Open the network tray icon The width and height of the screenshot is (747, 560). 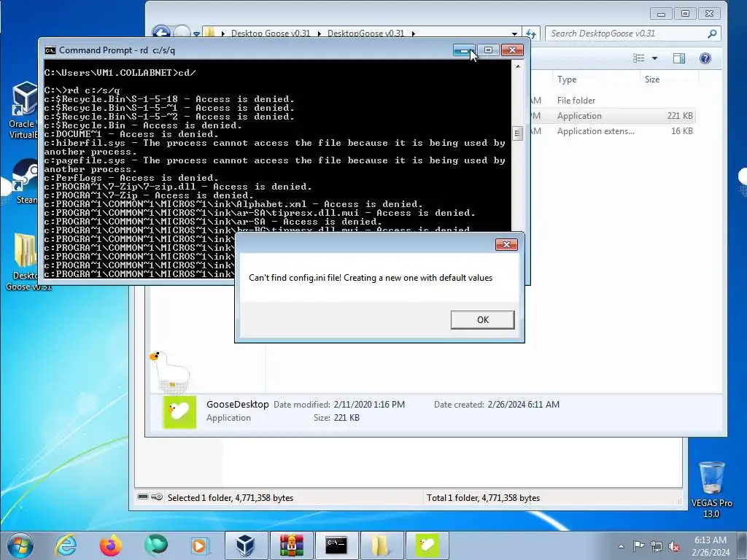coord(657,546)
